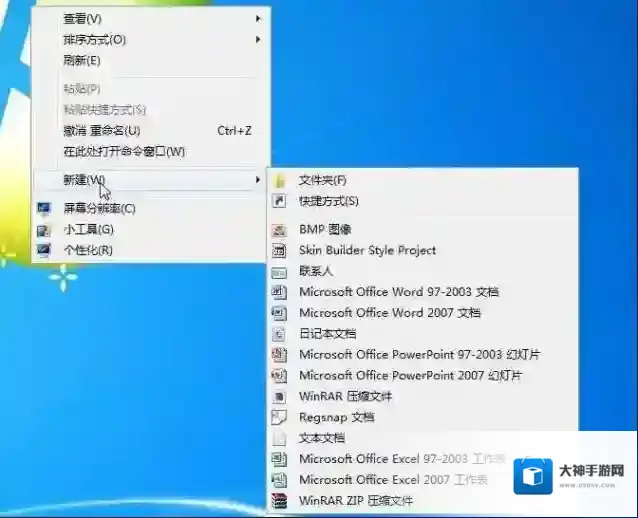This screenshot has height=518, width=638.
Task: Click the PowerPoint 97-2003 幻灯片 icon
Action: tap(279, 355)
